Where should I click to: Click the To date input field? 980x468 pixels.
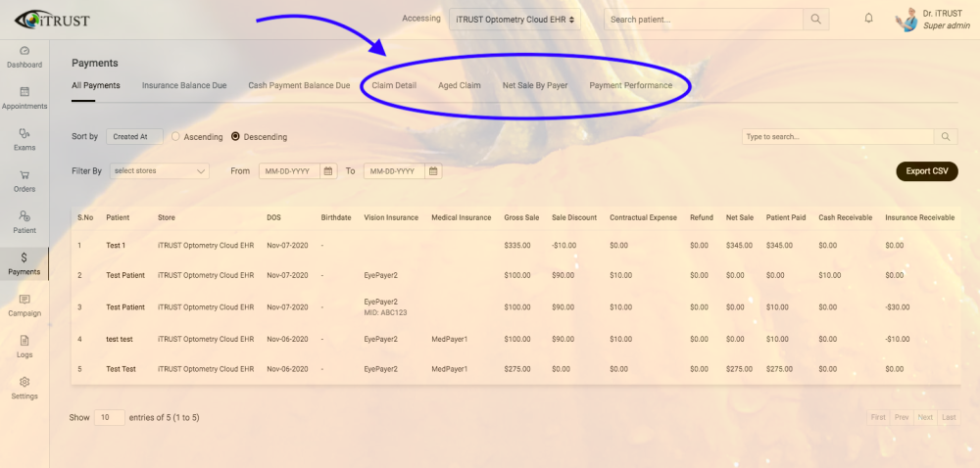(394, 171)
